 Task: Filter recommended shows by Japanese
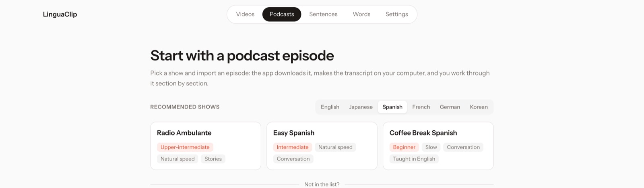361,107
